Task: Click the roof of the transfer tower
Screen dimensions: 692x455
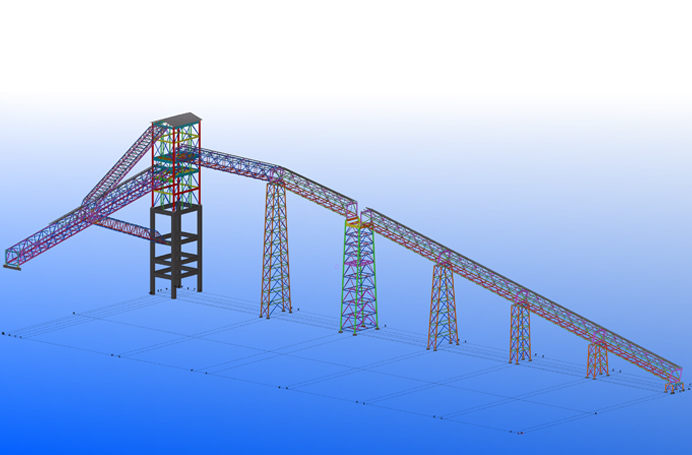Action: click(x=178, y=120)
